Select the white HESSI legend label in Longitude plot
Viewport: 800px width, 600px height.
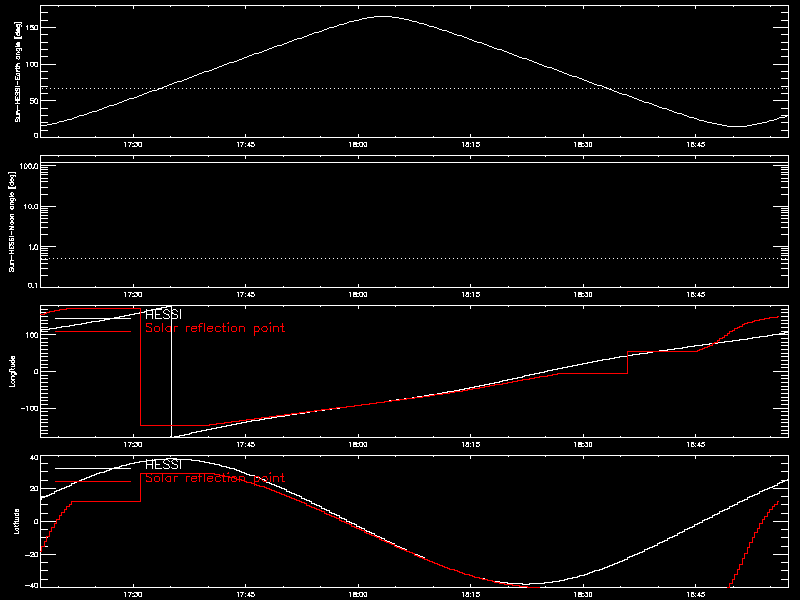pyautogui.click(x=163, y=315)
